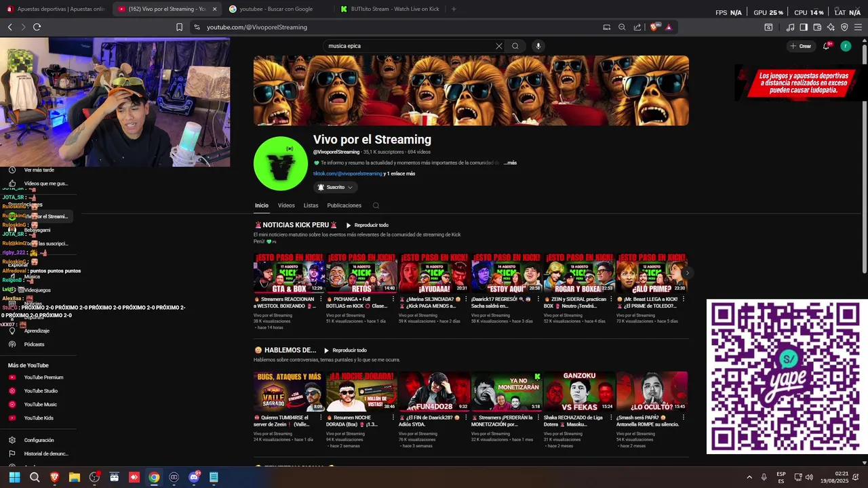
Task: Open the music playlist icon in the browser toolbar
Action: (790, 27)
